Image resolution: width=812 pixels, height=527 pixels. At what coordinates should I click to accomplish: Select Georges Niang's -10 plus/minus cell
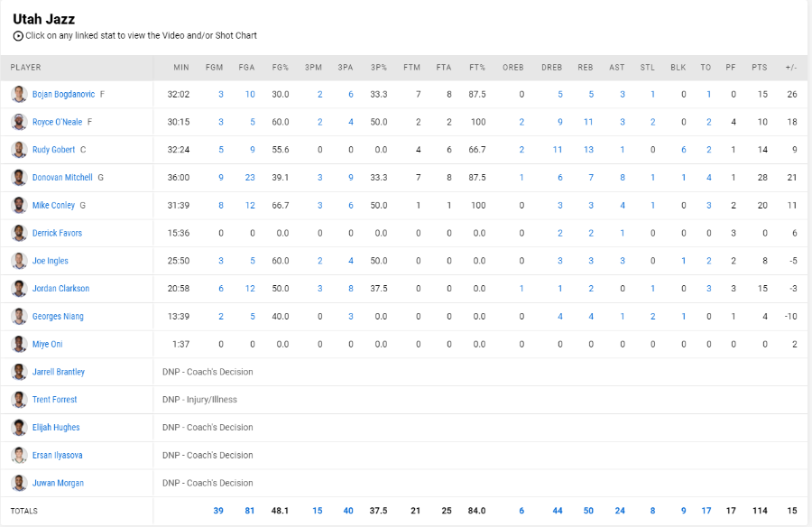[790, 316]
